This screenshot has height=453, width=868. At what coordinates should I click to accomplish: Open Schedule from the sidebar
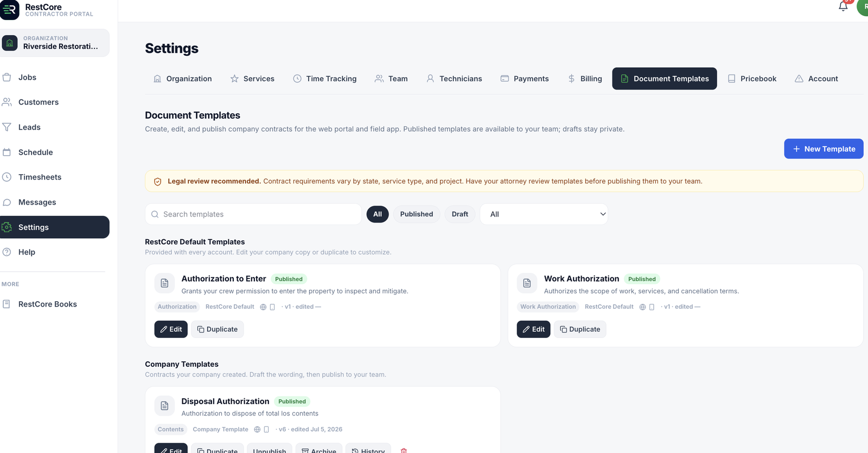tap(55, 152)
